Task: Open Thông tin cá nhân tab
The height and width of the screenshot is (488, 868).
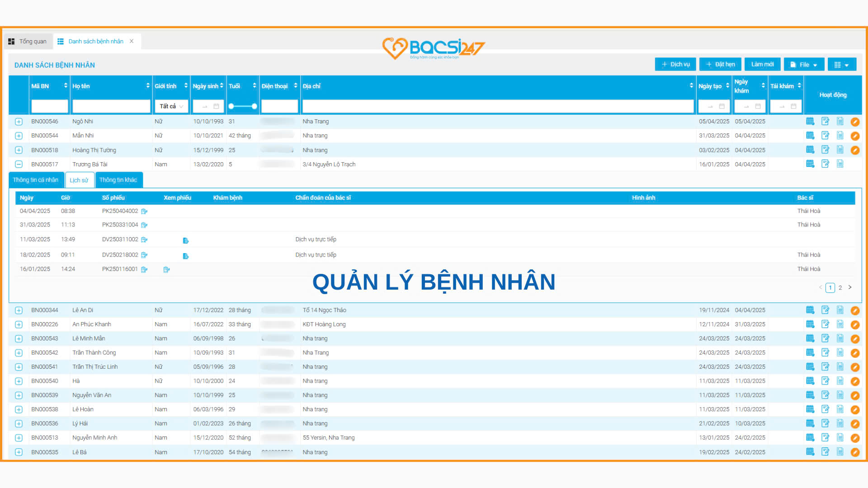Action: (x=36, y=180)
